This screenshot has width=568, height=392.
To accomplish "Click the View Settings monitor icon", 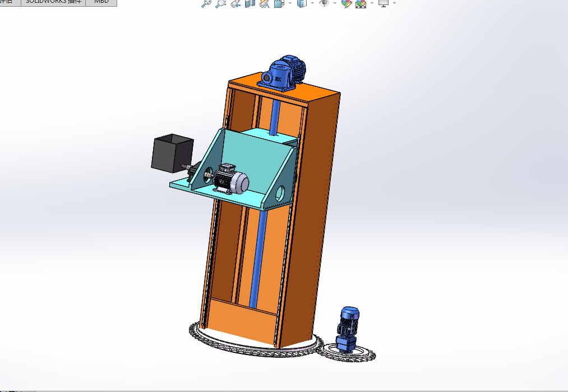I will 384,3.
